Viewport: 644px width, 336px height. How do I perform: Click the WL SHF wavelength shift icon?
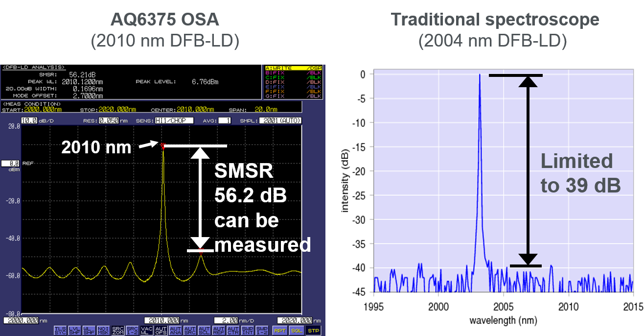(x=89, y=331)
